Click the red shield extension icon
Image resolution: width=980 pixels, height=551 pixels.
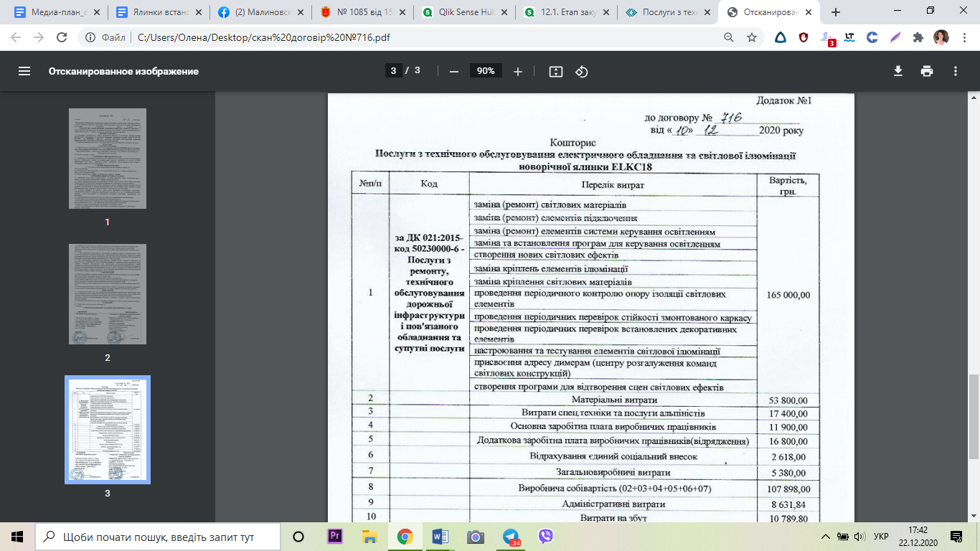(804, 37)
